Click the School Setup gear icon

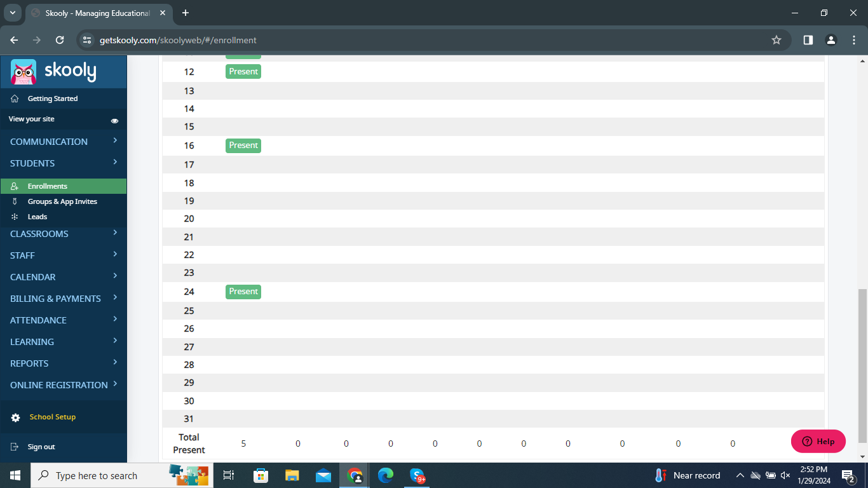pos(16,417)
